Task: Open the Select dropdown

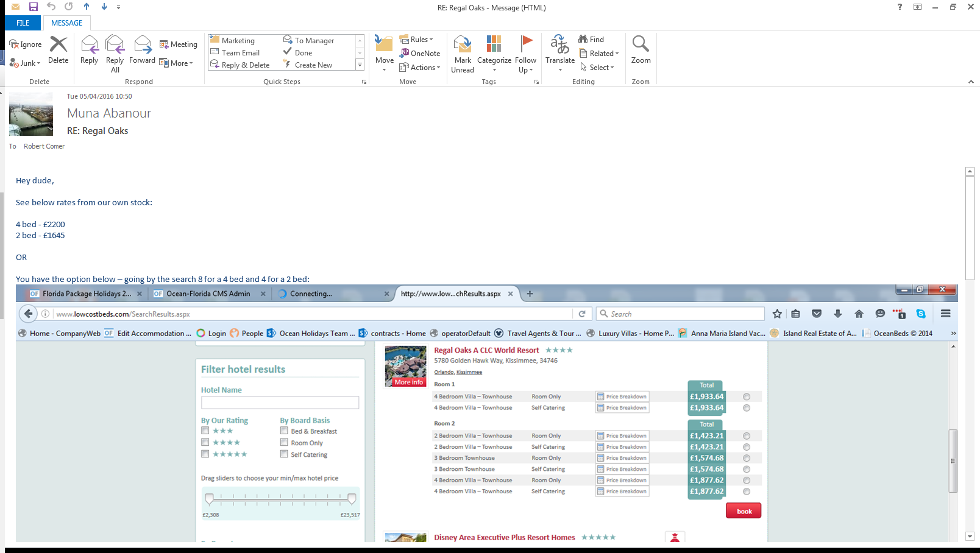Action: click(597, 68)
